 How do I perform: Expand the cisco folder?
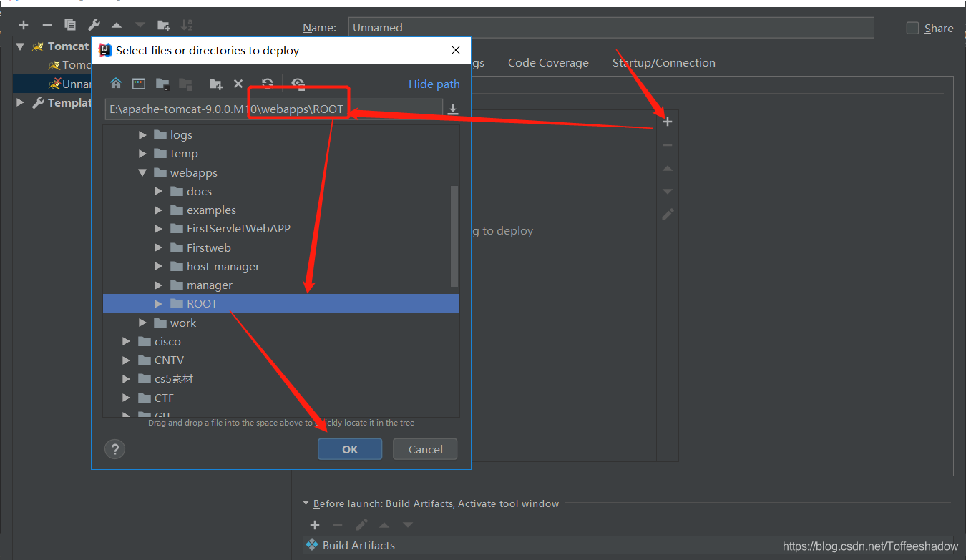[127, 341]
